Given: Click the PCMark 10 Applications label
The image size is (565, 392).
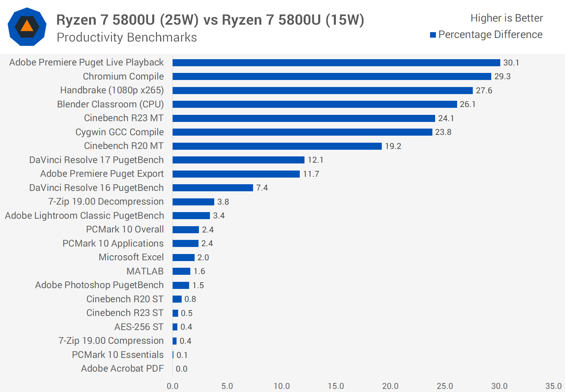Looking at the screenshot, I should (113, 243).
